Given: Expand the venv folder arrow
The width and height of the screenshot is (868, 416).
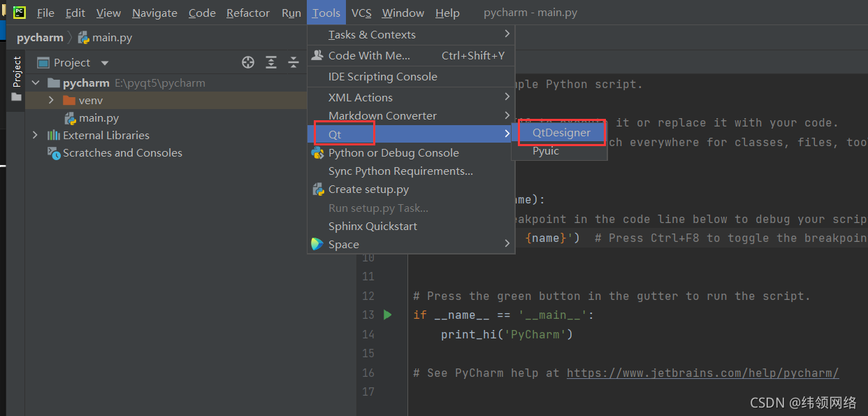Looking at the screenshot, I should coord(51,100).
